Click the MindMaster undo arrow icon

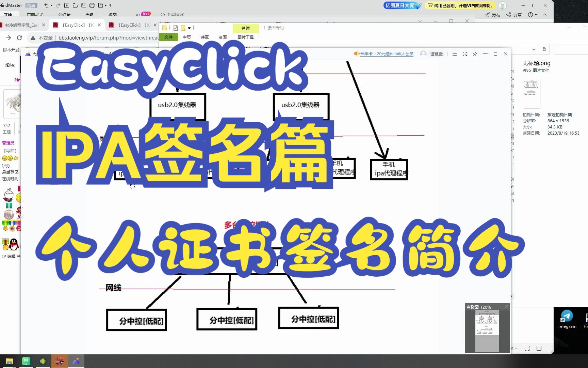[46, 5]
